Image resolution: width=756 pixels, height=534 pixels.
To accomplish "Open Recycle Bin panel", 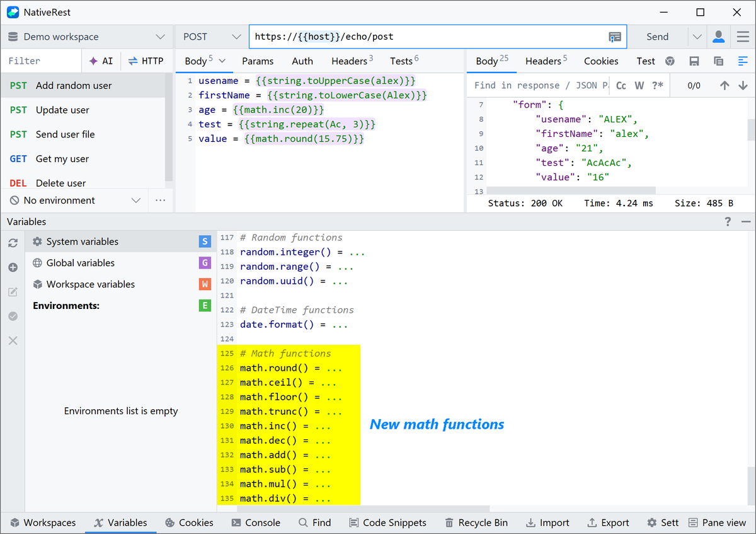I will tap(476, 523).
